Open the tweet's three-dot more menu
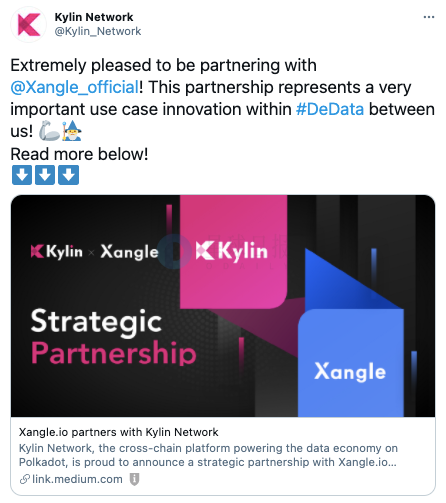Viewport: 446px width, 503px height. [429, 17]
